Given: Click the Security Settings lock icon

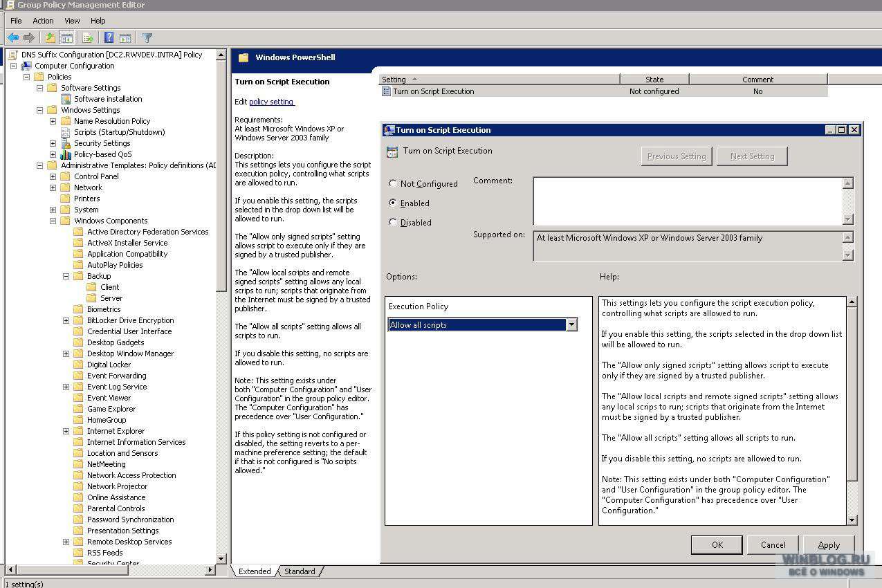Looking at the screenshot, I should coord(66,143).
